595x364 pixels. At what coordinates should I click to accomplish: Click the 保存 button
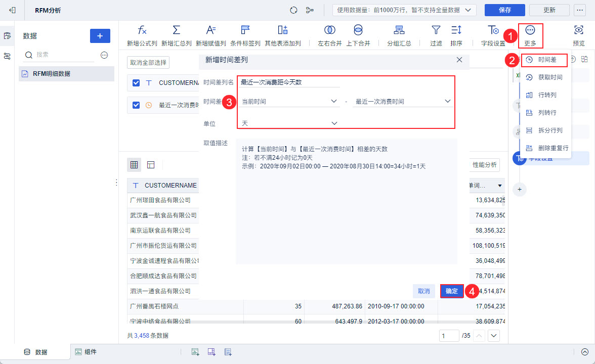(x=505, y=10)
